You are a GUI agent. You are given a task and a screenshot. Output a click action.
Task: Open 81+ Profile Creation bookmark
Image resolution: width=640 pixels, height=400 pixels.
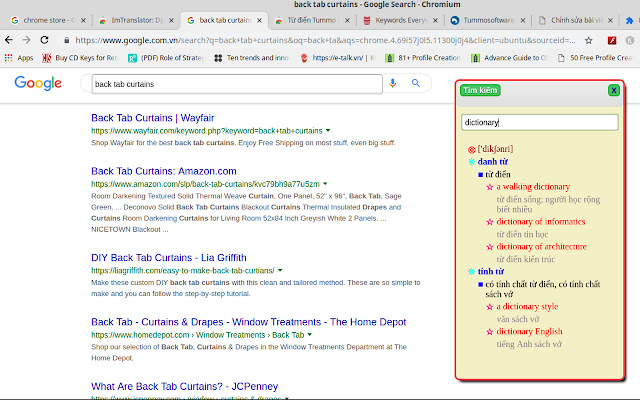pos(423,58)
